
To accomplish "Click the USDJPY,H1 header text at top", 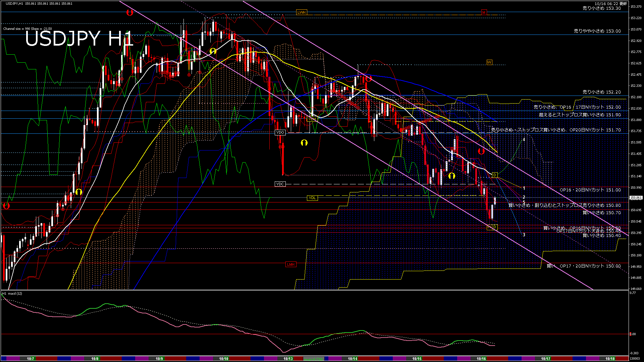I will (x=14, y=3).
